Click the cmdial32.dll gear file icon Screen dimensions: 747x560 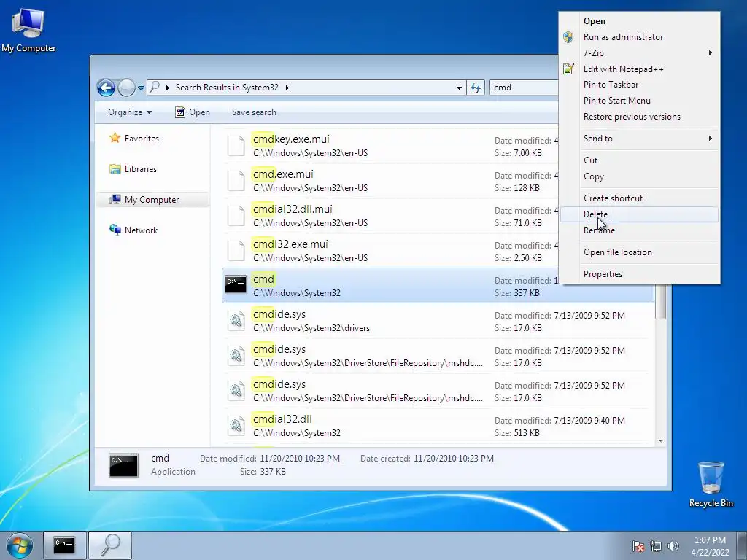[x=236, y=426]
